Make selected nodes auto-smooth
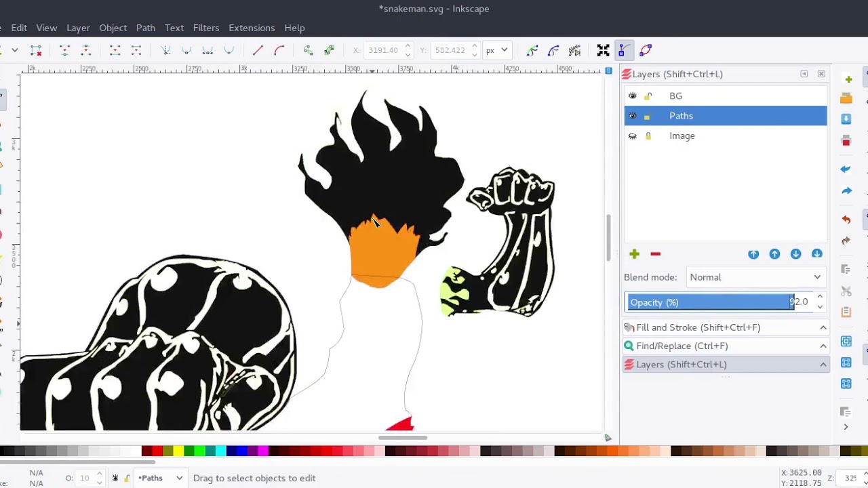Screen dimensions: 868x488 (229, 50)
